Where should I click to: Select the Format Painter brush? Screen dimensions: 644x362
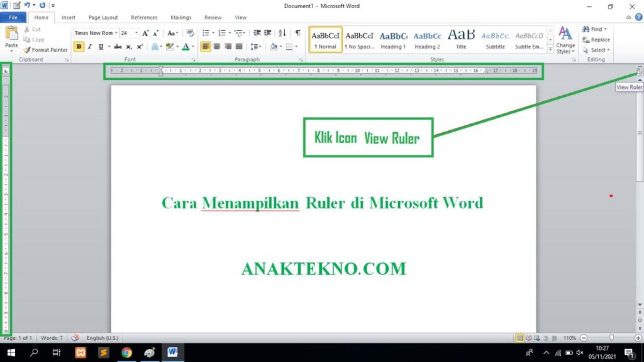[x=27, y=50]
